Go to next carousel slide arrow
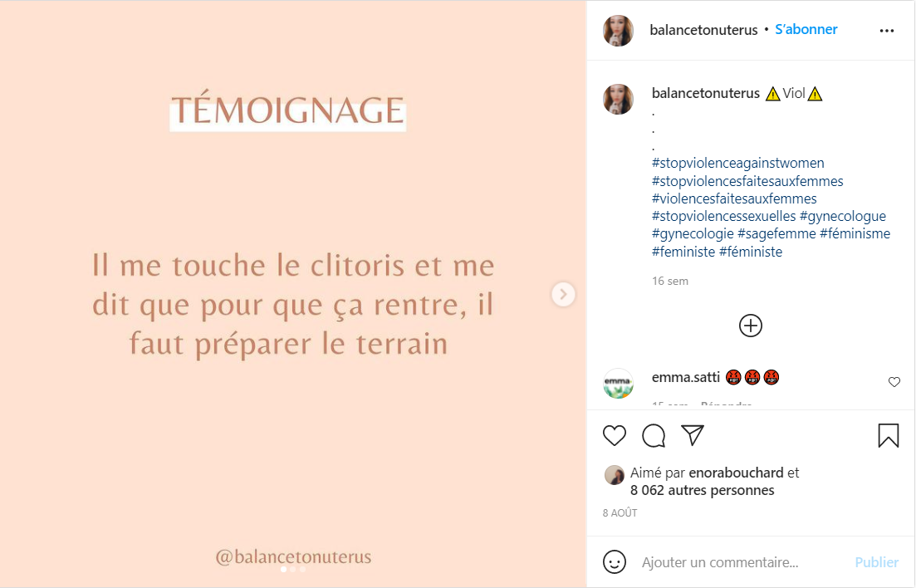Viewport: 916px width, 588px height. click(563, 294)
